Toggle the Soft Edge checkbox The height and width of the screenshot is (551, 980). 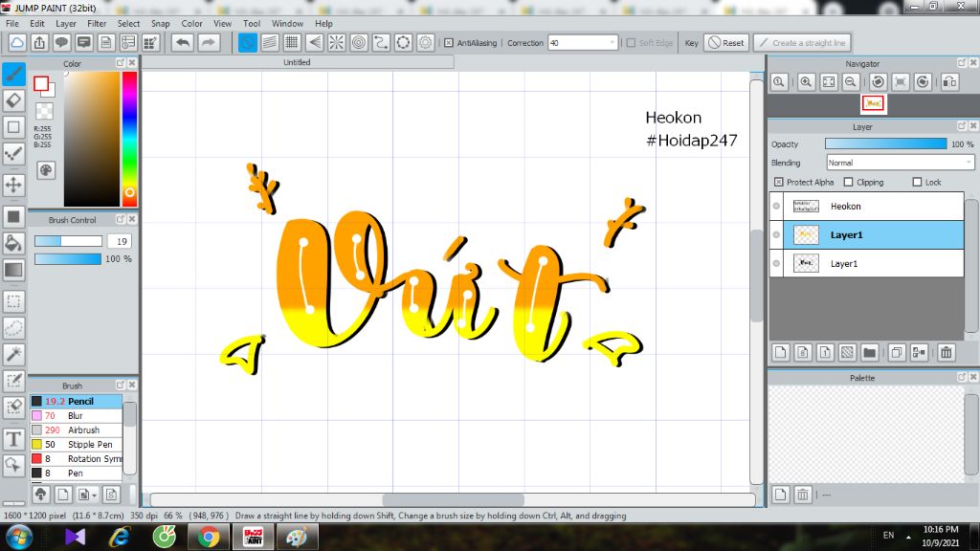[631, 42]
